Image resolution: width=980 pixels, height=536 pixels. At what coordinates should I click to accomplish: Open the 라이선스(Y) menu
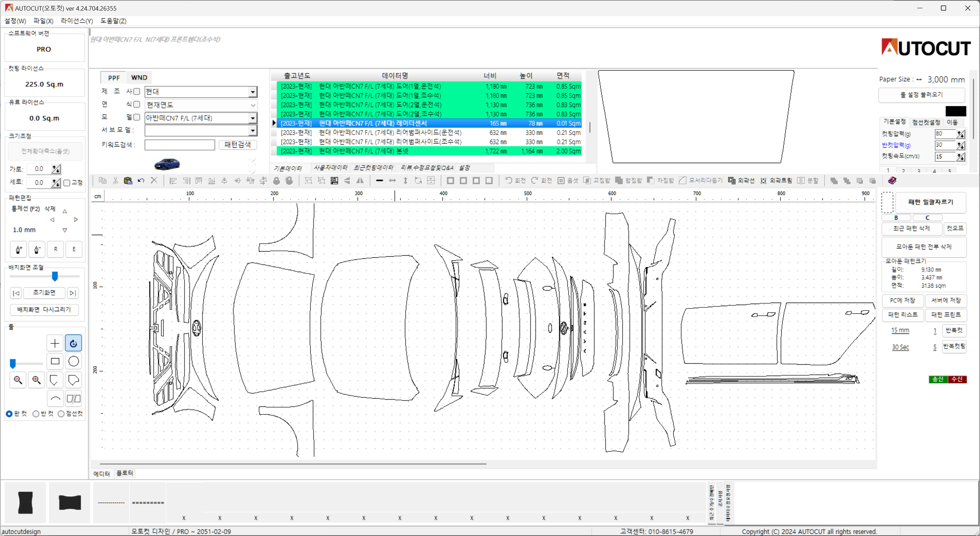click(x=77, y=21)
